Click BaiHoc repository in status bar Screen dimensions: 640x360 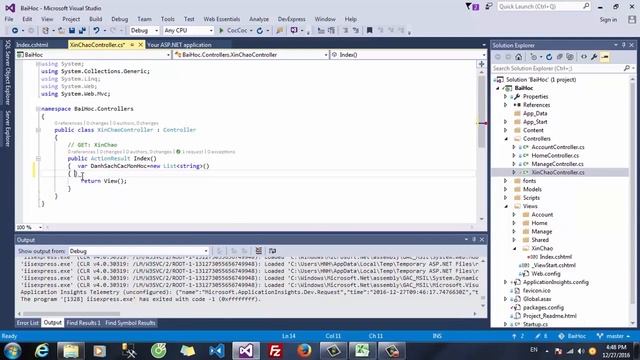pos(572,336)
